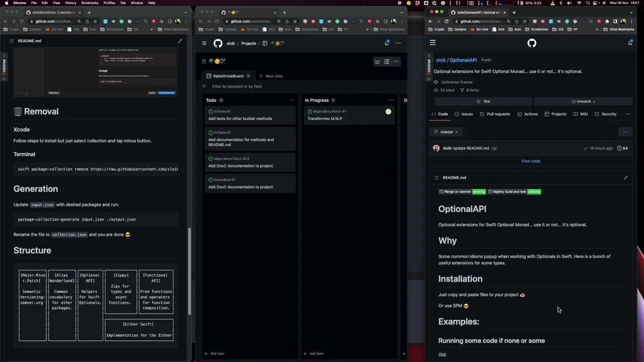Click Nightly build and test passing badge

[x=514, y=192]
